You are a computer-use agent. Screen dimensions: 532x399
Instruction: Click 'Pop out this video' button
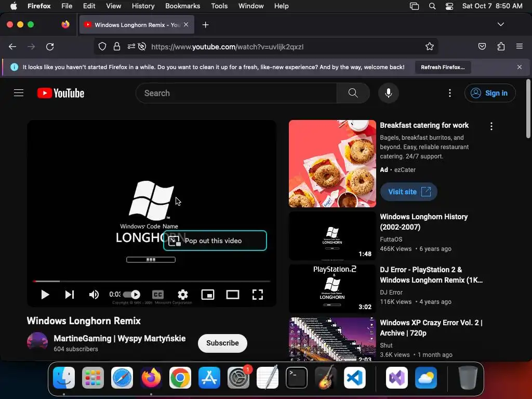tap(215, 241)
